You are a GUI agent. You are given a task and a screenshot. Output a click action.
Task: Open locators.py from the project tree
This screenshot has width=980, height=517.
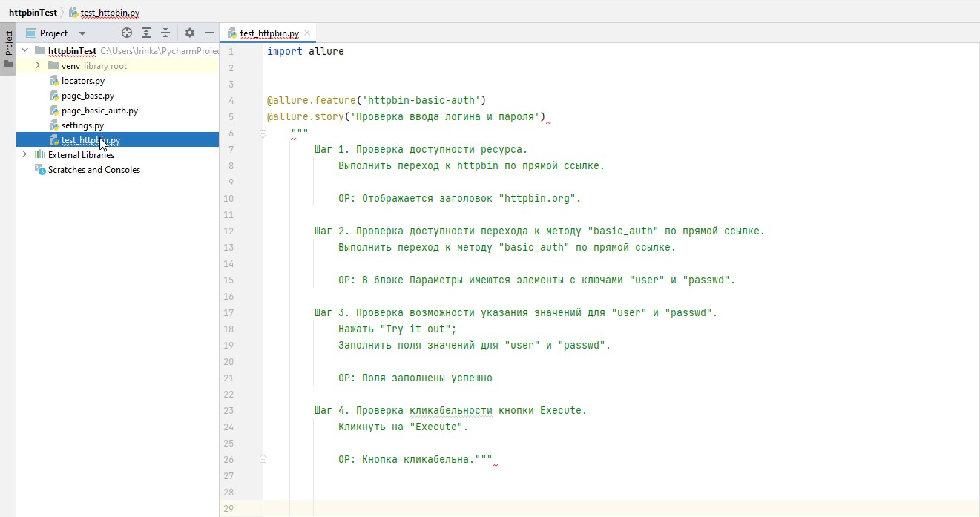pyautogui.click(x=82, y=81)
